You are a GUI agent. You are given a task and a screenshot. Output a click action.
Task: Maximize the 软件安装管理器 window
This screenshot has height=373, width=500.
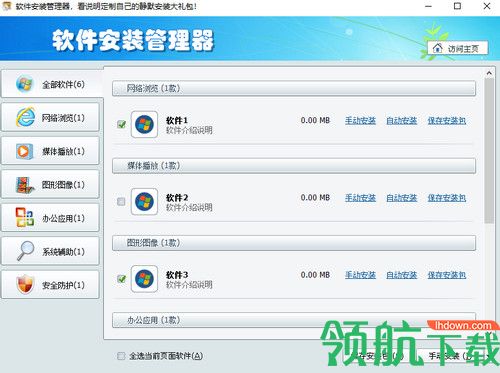[458, 6]
